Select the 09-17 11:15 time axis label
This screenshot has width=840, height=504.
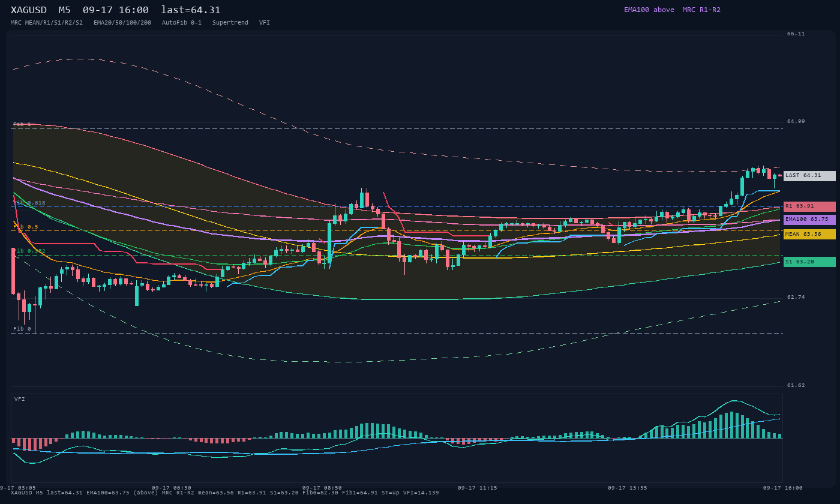click(477, 488)
